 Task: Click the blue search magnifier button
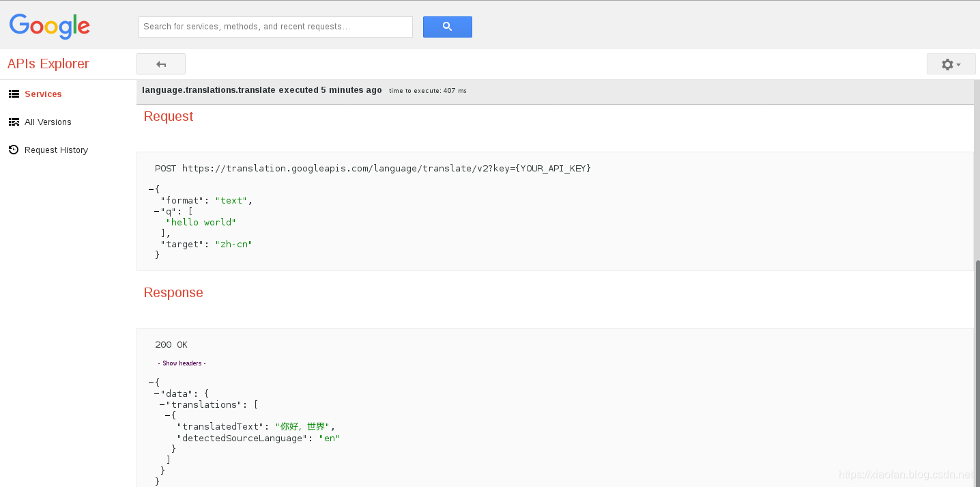tap(448, 27)
